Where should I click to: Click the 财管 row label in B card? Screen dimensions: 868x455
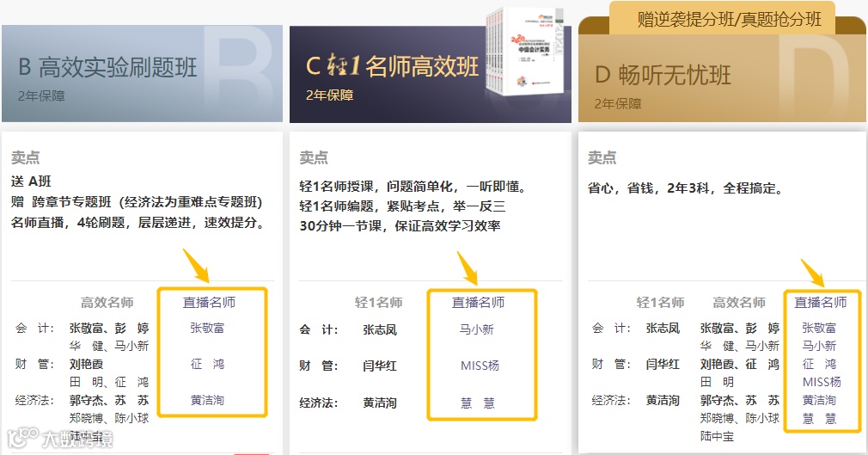(x=34, y=364)
